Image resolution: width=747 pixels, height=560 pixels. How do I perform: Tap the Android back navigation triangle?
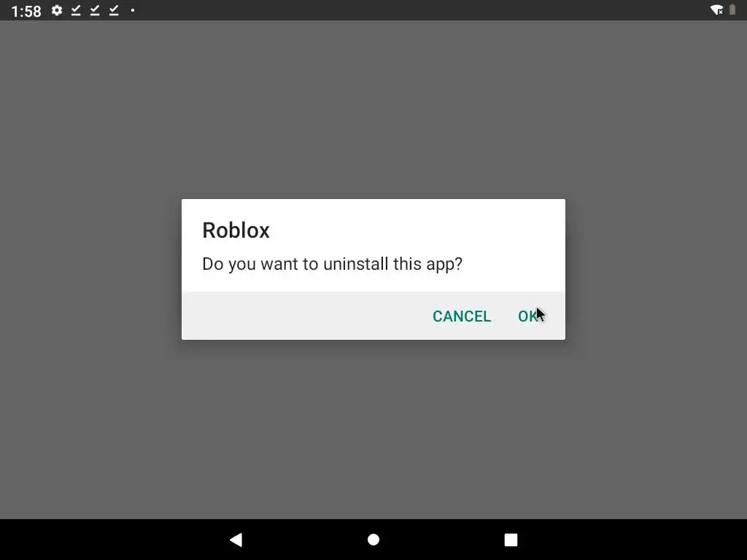pyautogui.click(x=236, y=540)
